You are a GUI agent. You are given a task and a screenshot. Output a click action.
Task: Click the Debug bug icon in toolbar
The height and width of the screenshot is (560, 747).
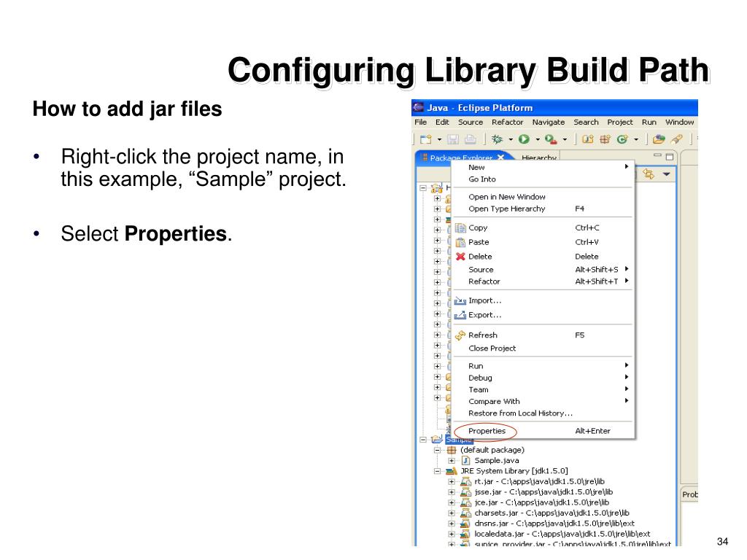coord(497,139)
